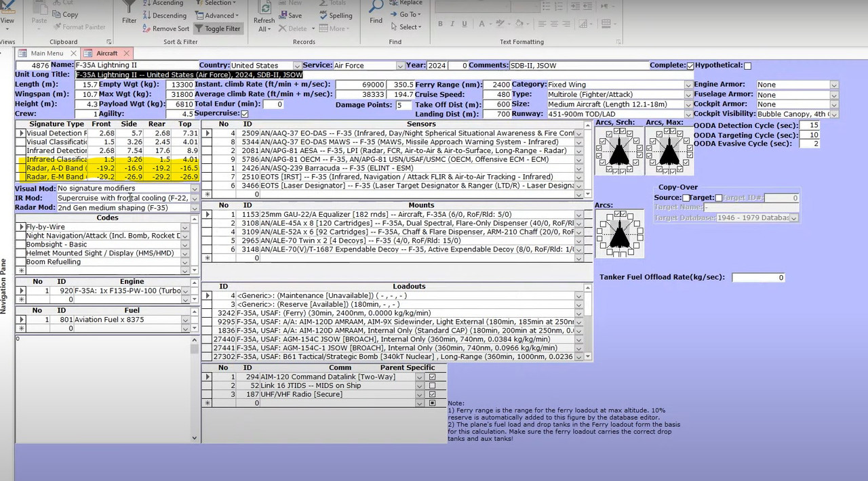Close the Aircraft tab
The height and width of the screenshot is (481, 868).
(x=126, y=53)
